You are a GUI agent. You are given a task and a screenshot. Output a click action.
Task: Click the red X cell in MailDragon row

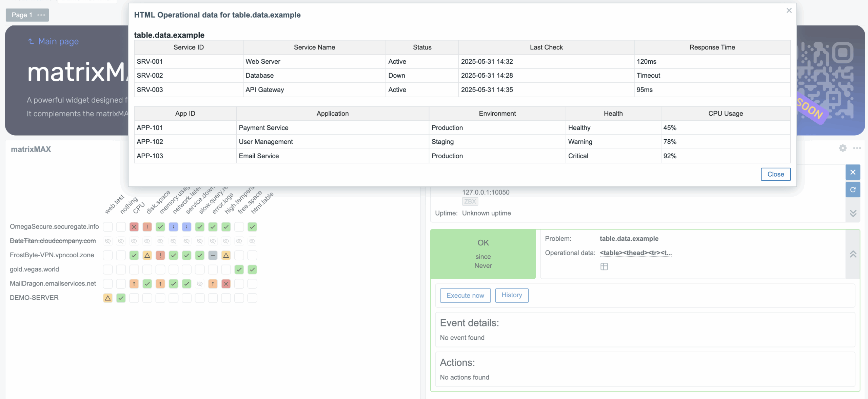click(x=226, y=284)
